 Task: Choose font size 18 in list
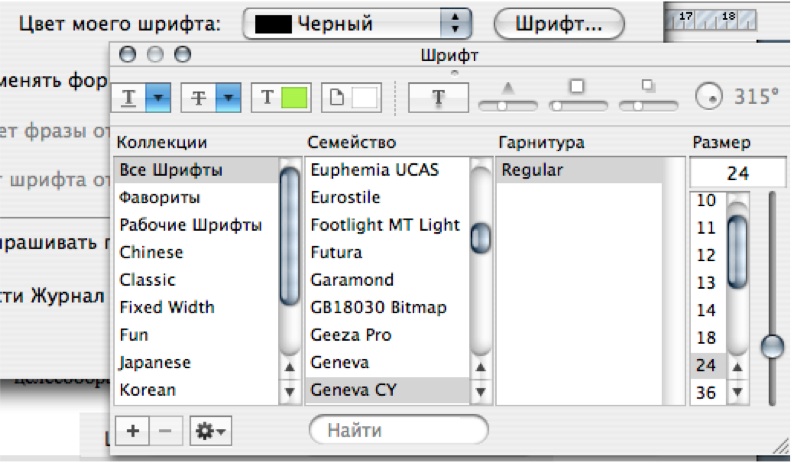pos(707,337)
